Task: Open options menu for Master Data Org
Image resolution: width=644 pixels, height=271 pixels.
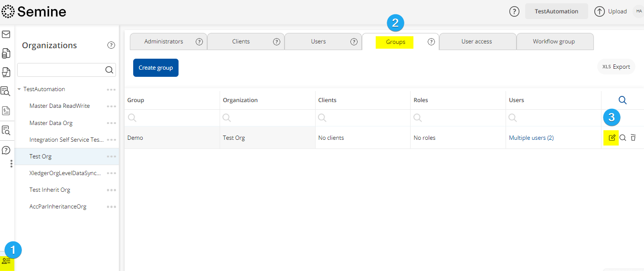Action: coord(111,123)
